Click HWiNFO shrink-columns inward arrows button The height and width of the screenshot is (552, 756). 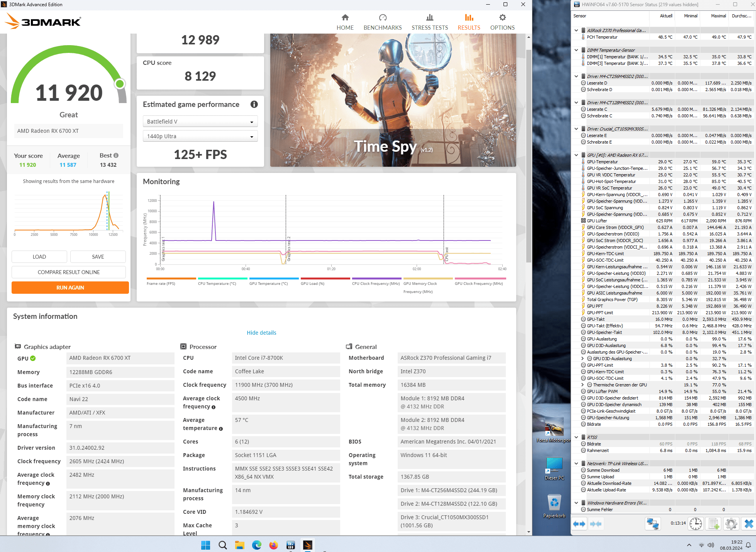596,524
